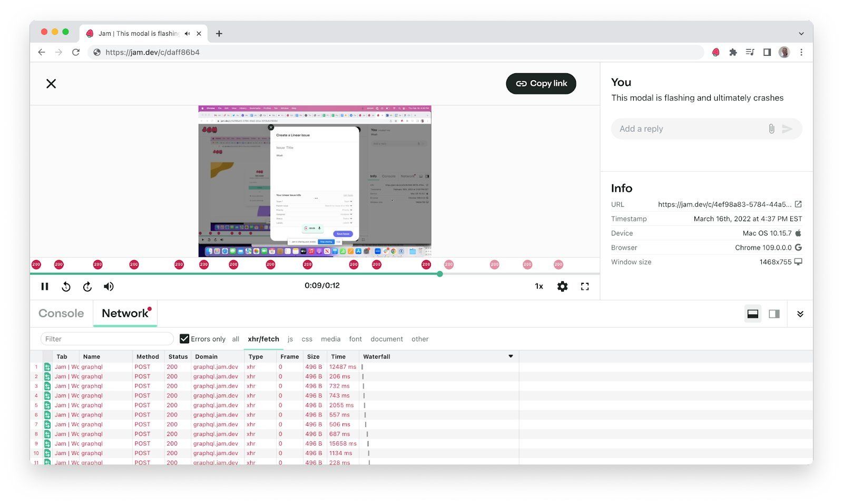Switch to the Console tab
This screenshot has width=843, height=504.
click(61, 313)
